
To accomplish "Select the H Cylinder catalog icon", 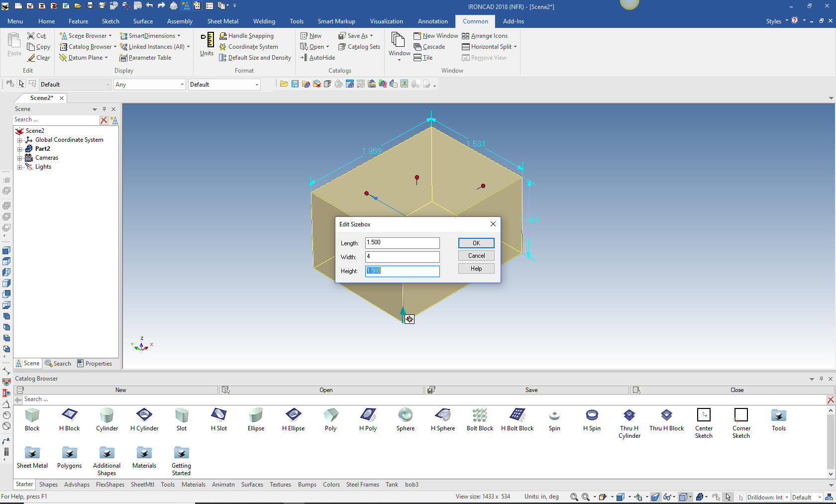I will [144, 415].
